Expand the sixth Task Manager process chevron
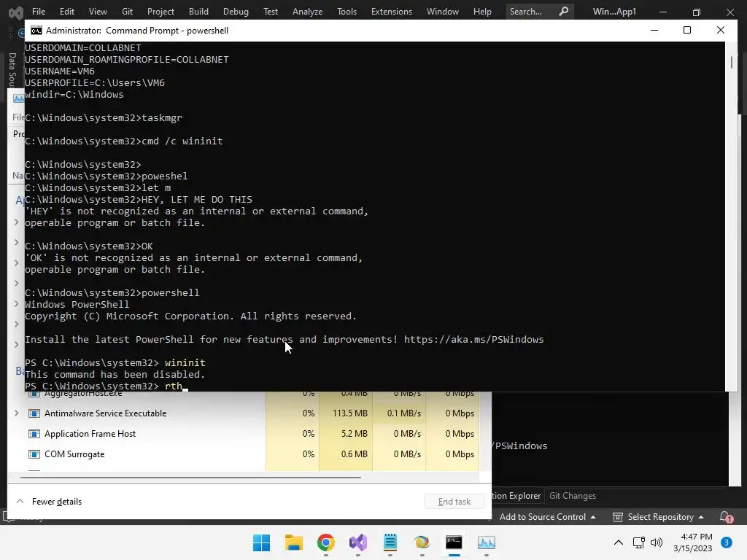This screenshot has width=747, height=560. [17, 324]
